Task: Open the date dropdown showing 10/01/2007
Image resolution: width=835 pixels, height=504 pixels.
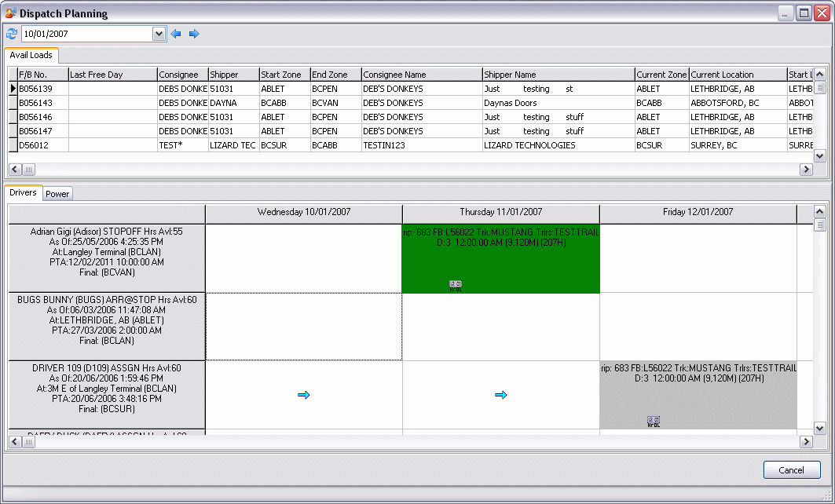Action: pos(159,34)
